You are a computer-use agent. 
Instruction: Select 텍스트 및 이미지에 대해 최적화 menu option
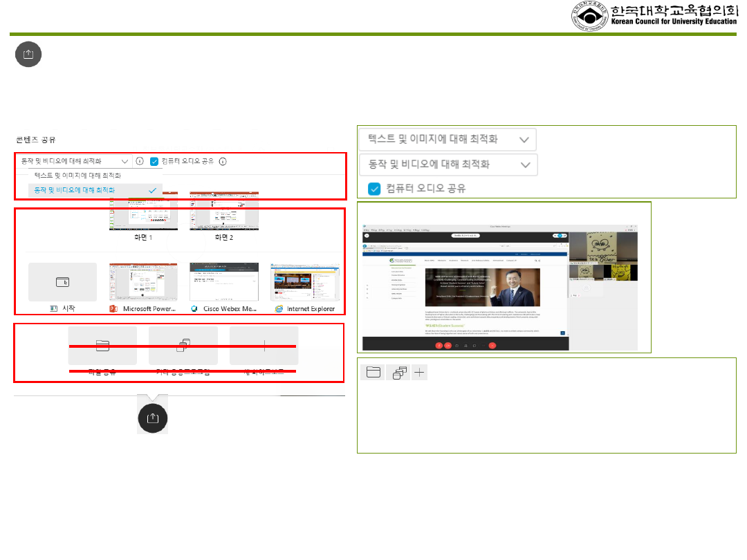point(82,176)
